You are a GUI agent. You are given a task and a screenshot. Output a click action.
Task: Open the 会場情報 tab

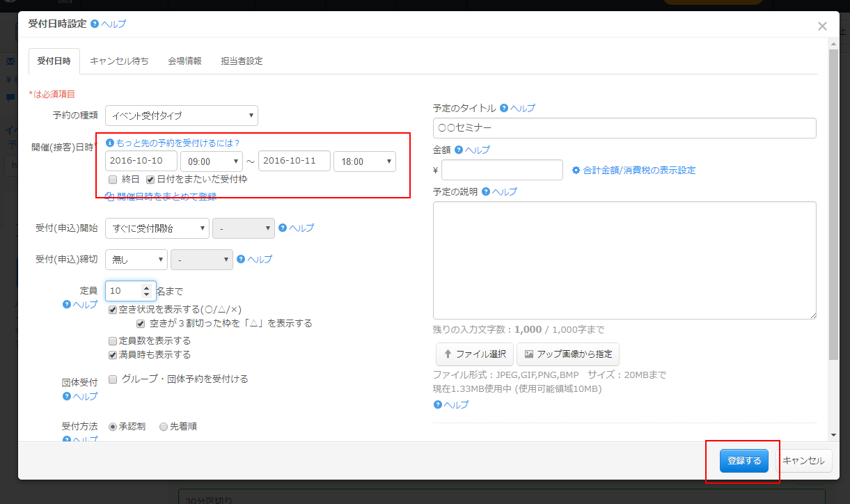point(184,61)
